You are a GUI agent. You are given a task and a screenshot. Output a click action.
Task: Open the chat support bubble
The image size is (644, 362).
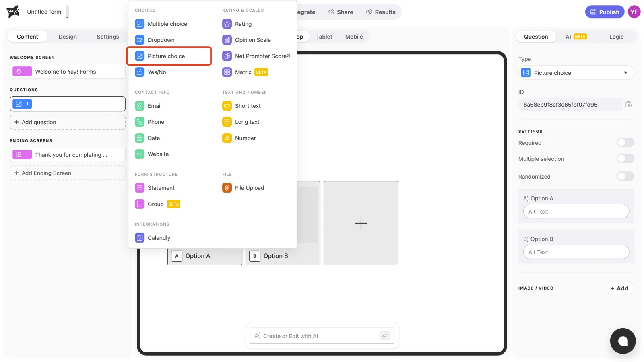(x=623, y=341)
